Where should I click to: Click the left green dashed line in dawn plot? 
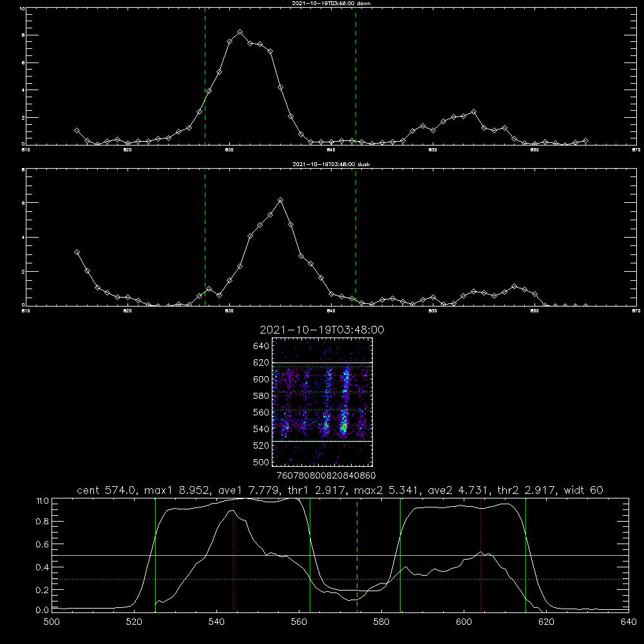pos(205,77)
